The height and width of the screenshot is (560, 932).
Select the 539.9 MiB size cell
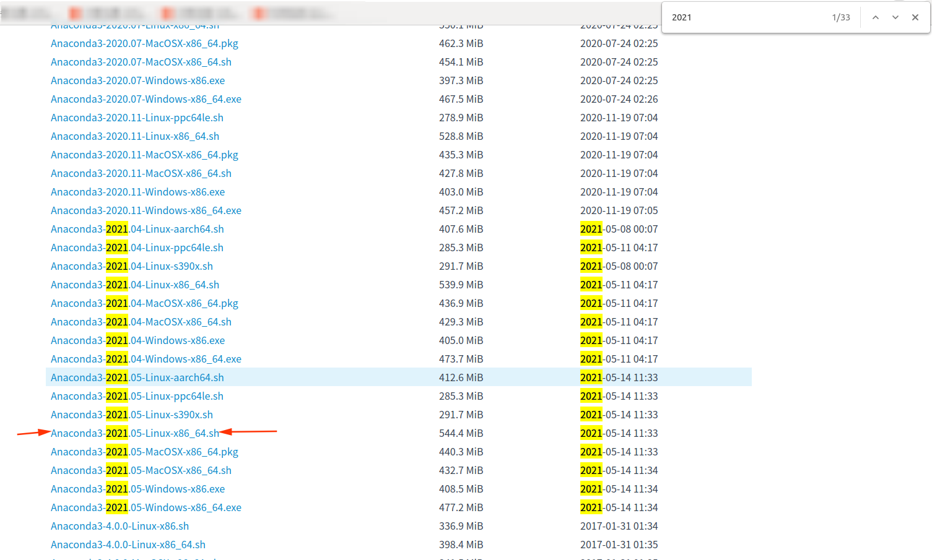pyautogui.click(x=461, y=285)
